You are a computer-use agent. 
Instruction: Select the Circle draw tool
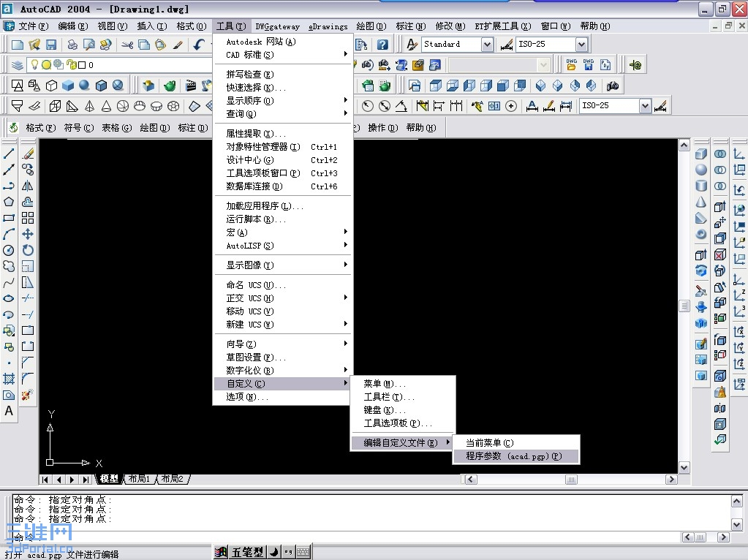pos(9,250)
